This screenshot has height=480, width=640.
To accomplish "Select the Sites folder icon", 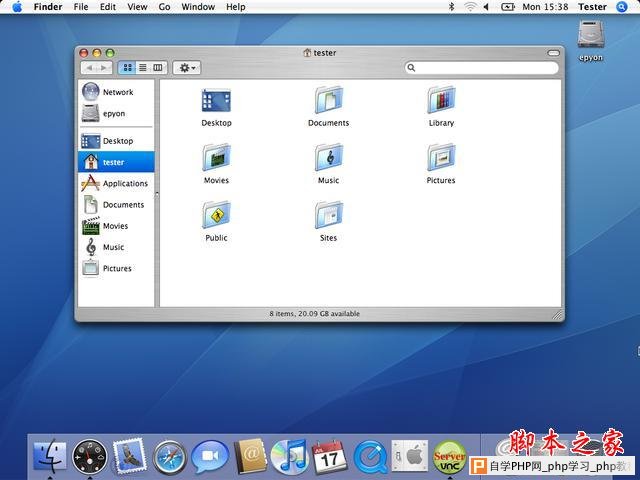I will (329, 215).
